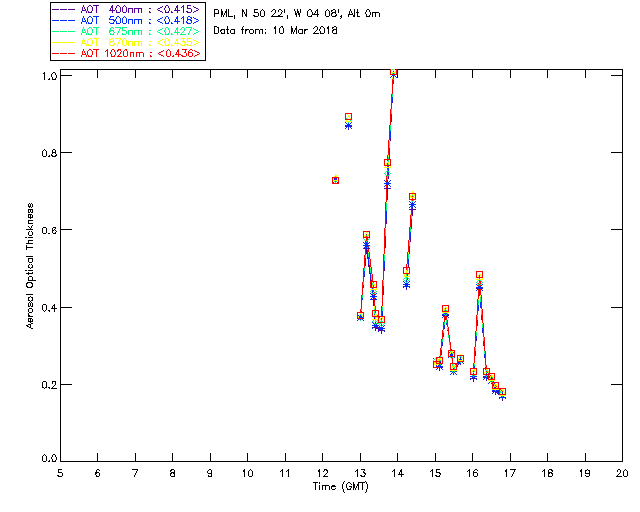This screenshot has height=512, width=640.
Task: Click the AOT 1020nm legend entry
Action: (x=126, y=53)
